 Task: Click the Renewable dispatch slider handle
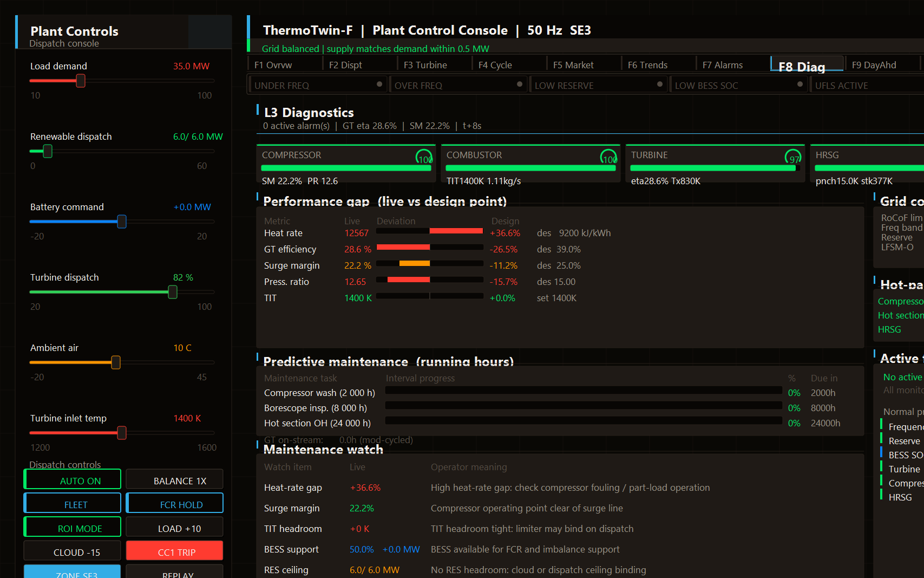pyautogui.click(x=48, y=151)
